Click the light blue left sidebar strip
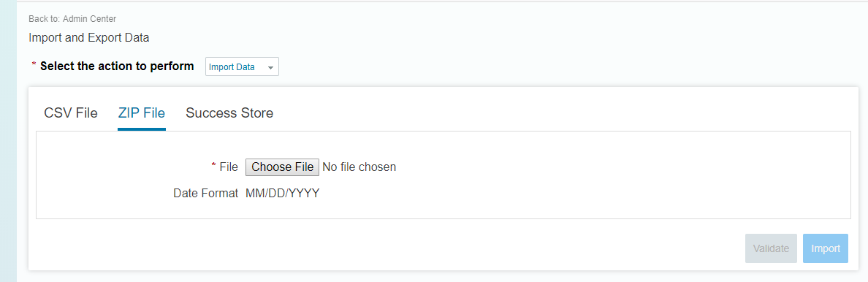Viewport: 868px width, 282px height. (8, 141)
